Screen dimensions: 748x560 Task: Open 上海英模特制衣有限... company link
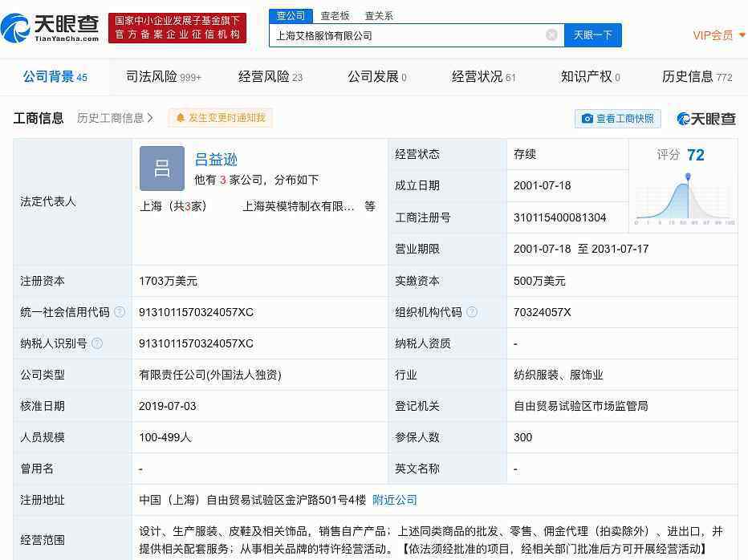pos(299,206)
